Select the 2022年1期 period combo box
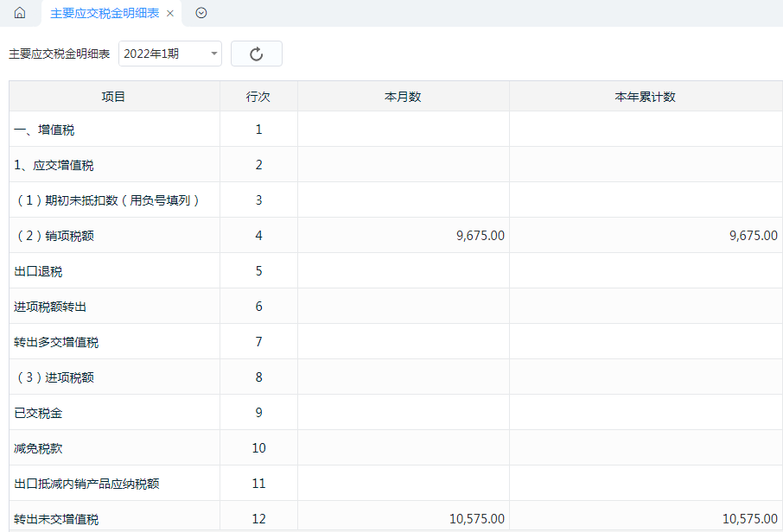 click(x=169, y=54)
